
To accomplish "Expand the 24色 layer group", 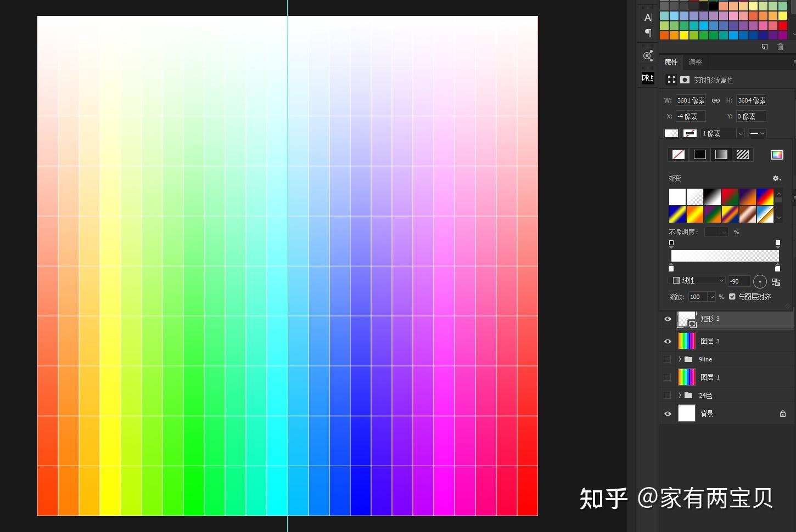I will pyautogui.click(x=680, y=395).
